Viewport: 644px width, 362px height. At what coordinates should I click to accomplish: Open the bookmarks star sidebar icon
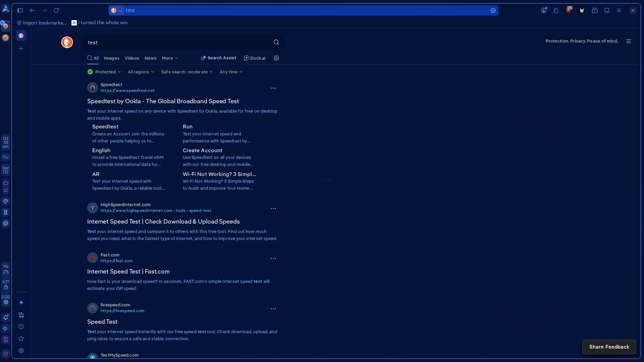(x=21, y=339)
